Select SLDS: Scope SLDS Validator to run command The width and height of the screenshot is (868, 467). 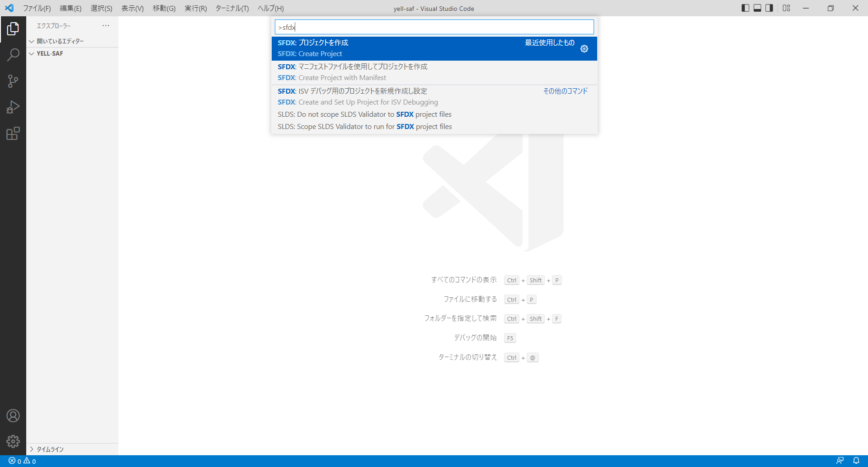coord(434,127)
